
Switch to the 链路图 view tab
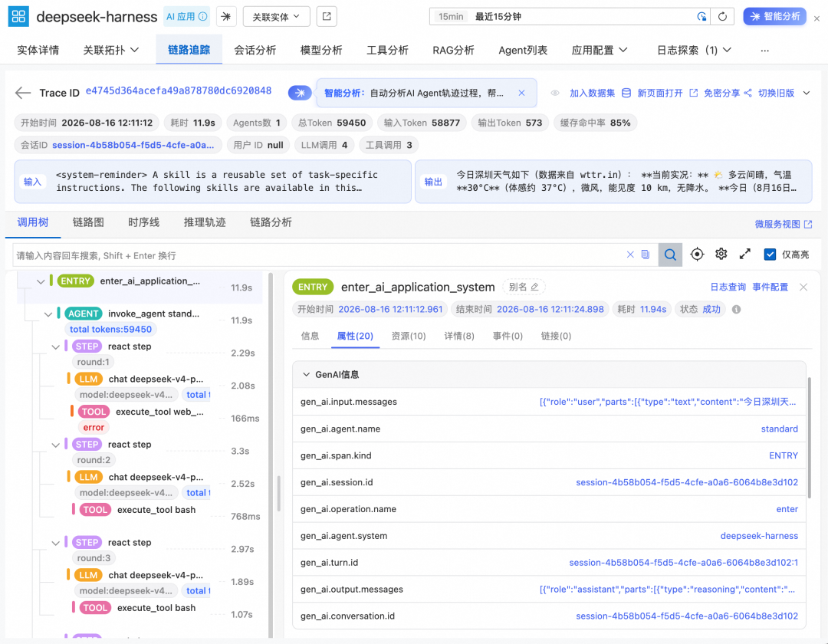click(x=88, y=222)
